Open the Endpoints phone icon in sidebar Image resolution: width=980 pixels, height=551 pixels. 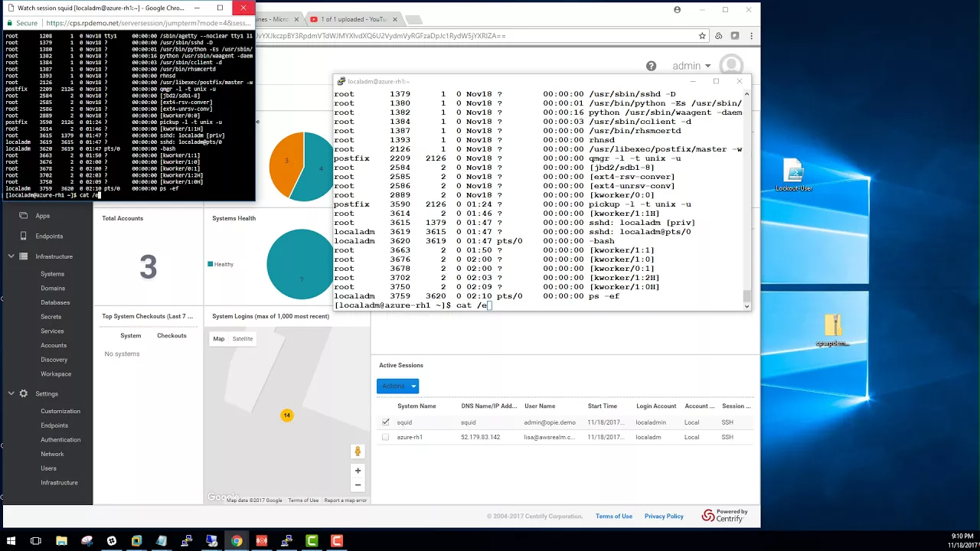[x=24, y=236]
